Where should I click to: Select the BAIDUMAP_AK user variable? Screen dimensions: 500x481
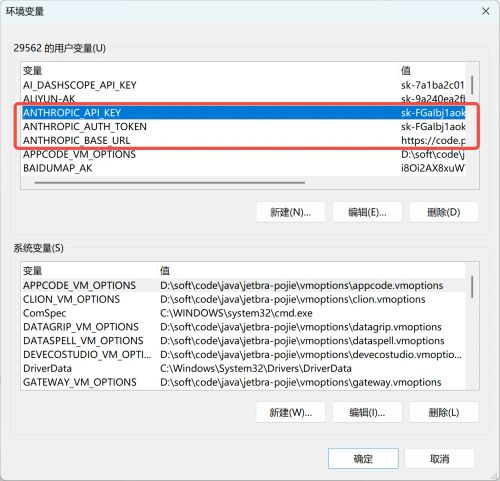(244, 168)
